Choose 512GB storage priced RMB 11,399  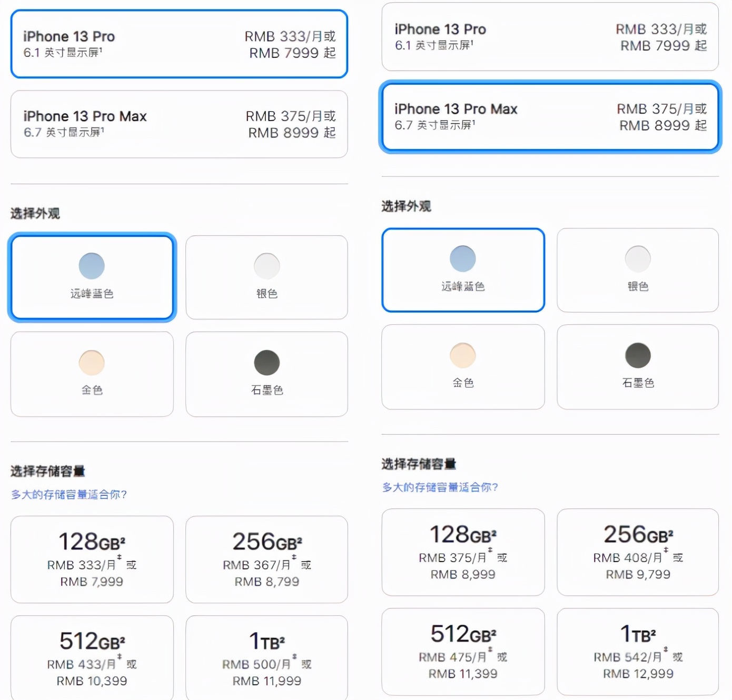coord(463,652)
